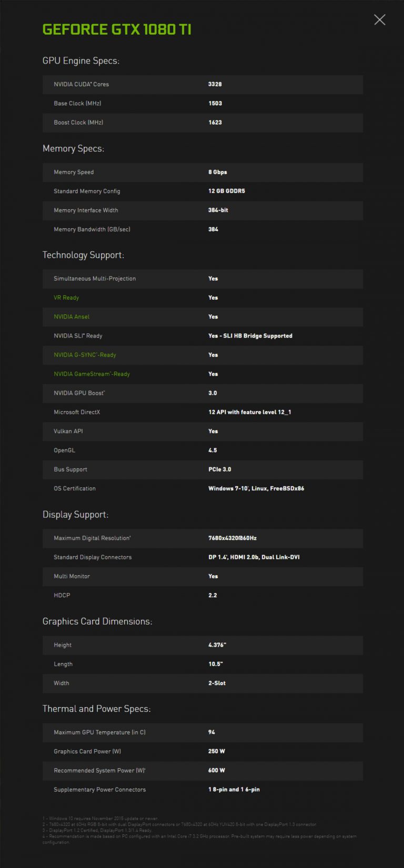The image size is (404, 868).
Task: Follow the NVIDIA Ansel link
Action: [x=71, y=316]
